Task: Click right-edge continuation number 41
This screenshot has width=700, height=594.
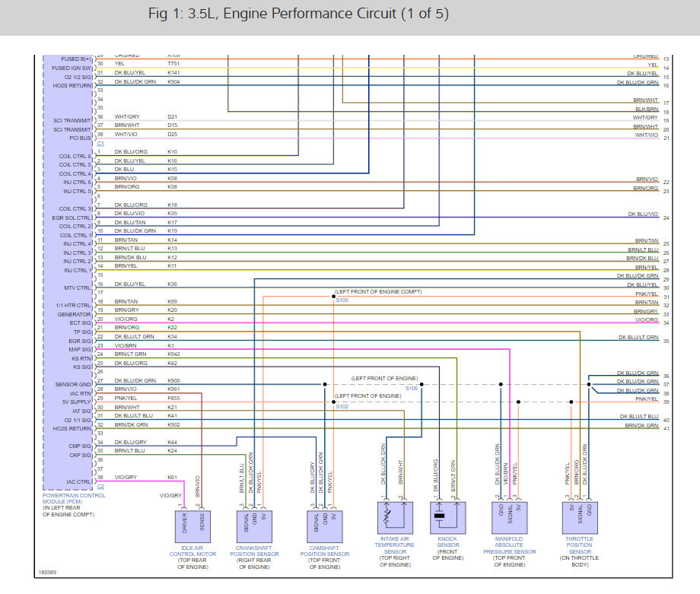Action: click(666, 428)
